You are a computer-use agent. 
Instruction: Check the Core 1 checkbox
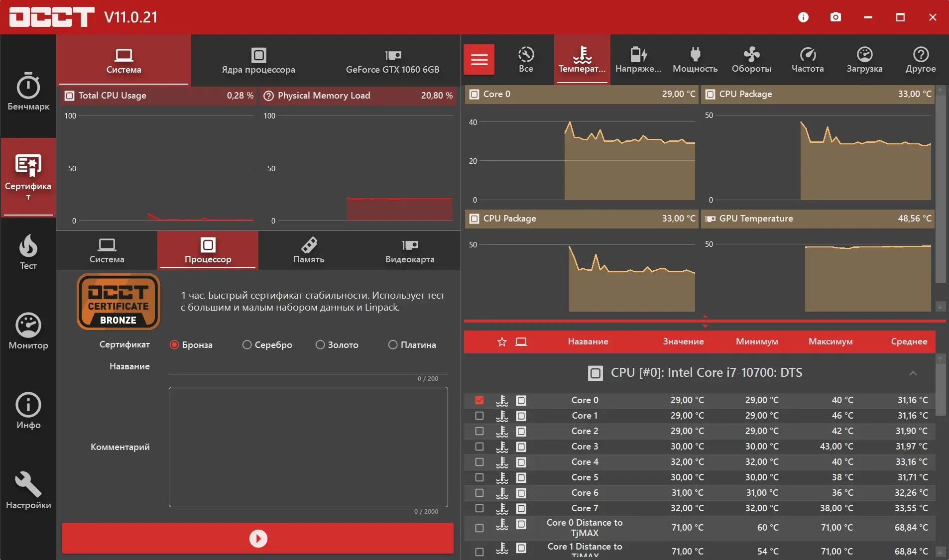[x=479, y=416]
